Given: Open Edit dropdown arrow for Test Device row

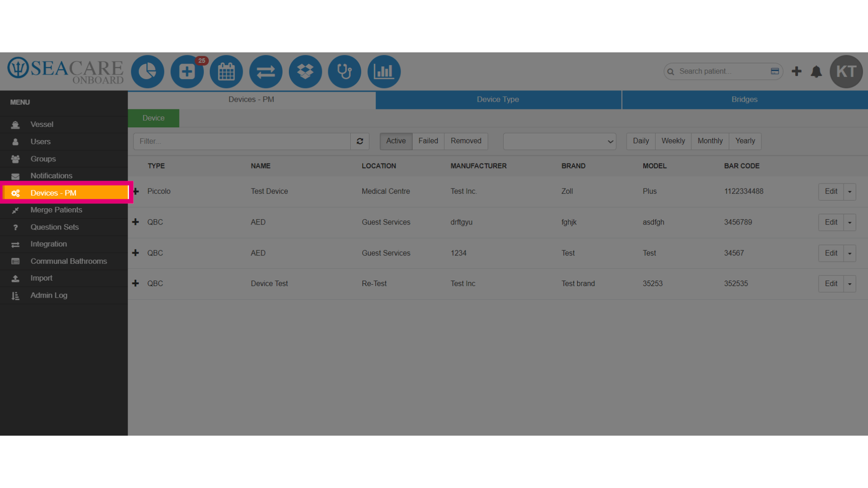Looking at the screenshot, I should (x=850, y=192).
